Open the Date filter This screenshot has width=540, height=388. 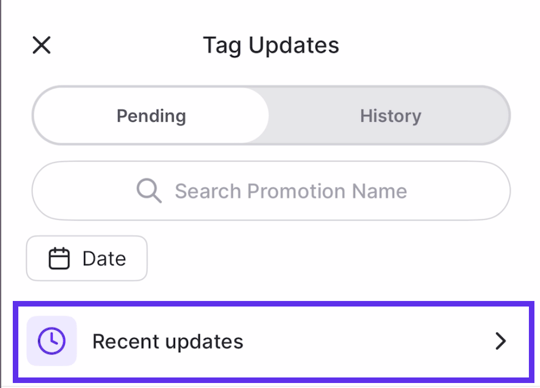[x=87, y=258]
